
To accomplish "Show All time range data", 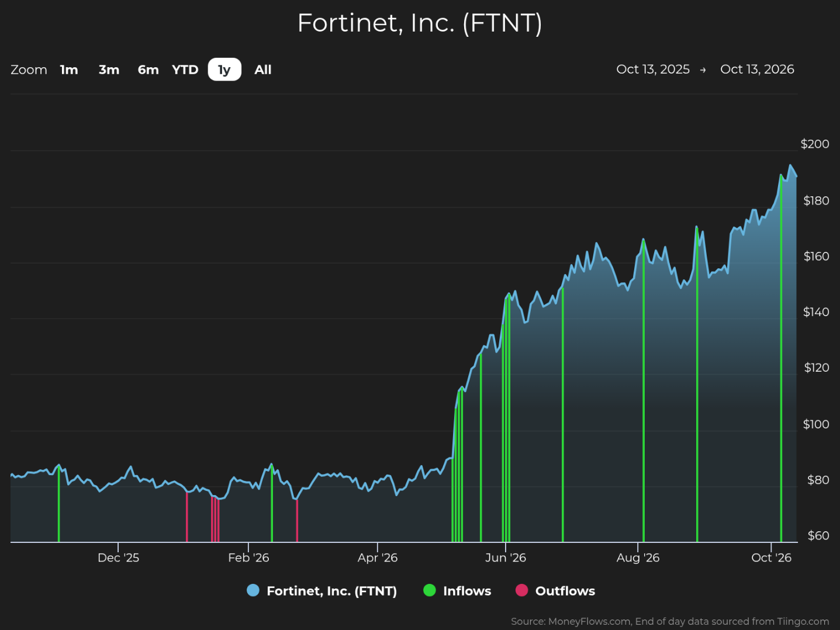I will (x=263, y=70).
